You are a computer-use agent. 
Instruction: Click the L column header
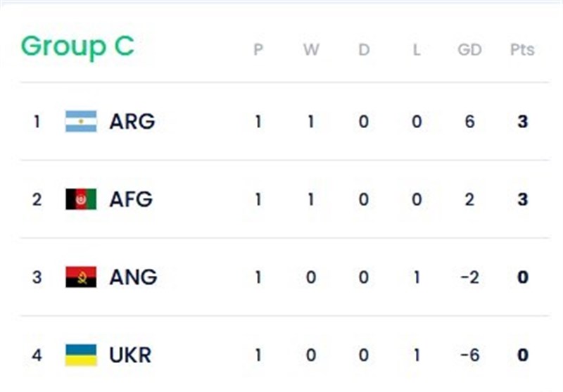click(x=417, y=50)
